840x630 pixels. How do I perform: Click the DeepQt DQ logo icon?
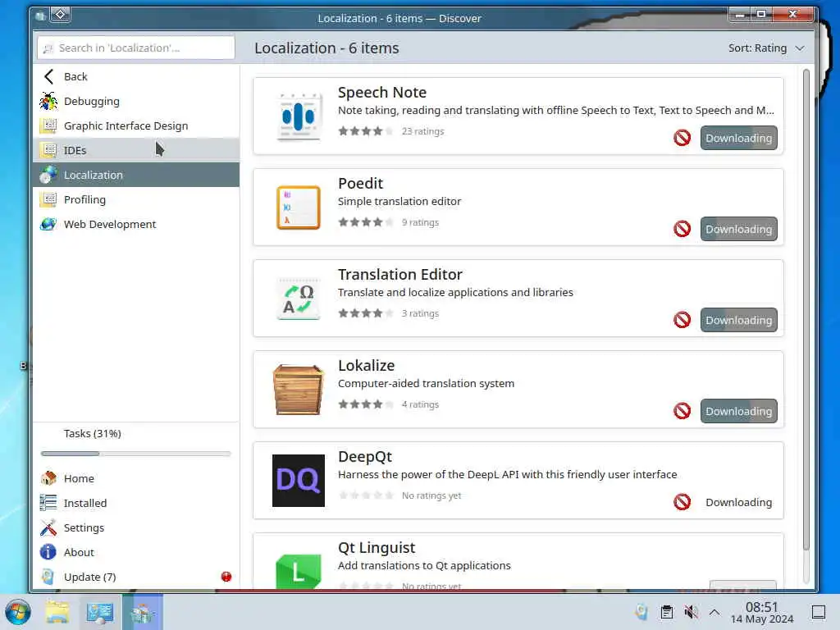click(299, 481)
